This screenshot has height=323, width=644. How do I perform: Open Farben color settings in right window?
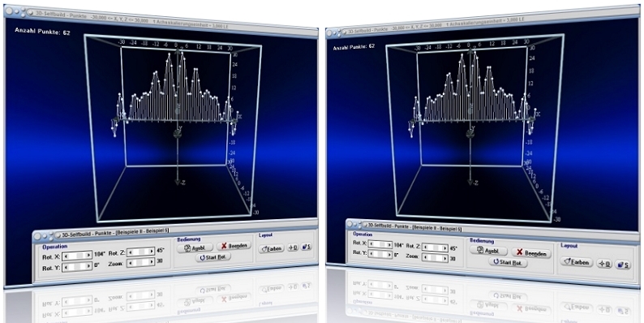[577, 261]
